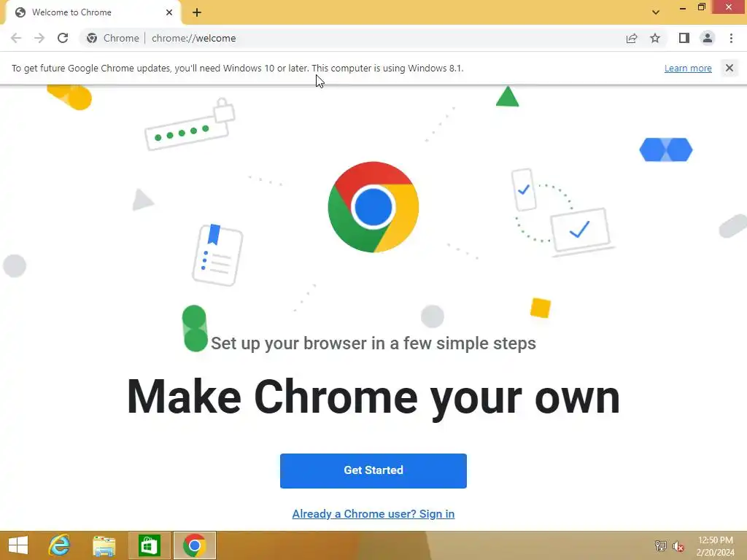Minimize the Chrome window
The image size is (747, 560).
point(683,7)
